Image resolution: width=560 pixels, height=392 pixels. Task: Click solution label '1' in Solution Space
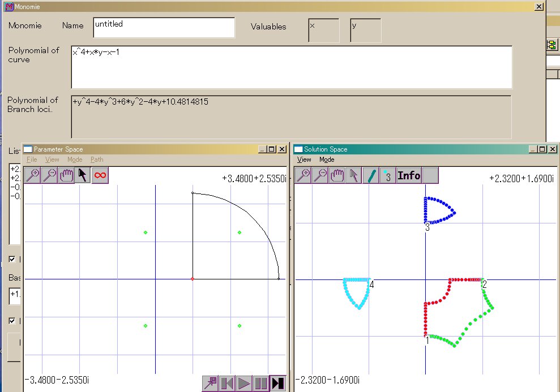pos(427,341)
